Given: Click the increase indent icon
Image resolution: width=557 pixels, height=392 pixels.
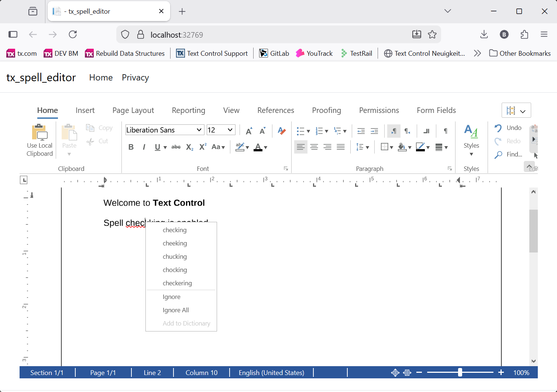Looking at the screenshot, I should pyautogui.click(x=374, y=131).
